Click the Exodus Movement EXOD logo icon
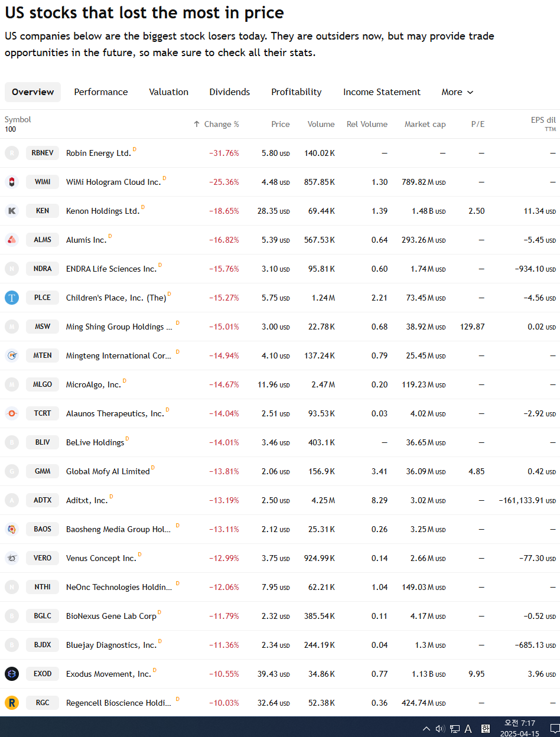 tap(12, 674)
